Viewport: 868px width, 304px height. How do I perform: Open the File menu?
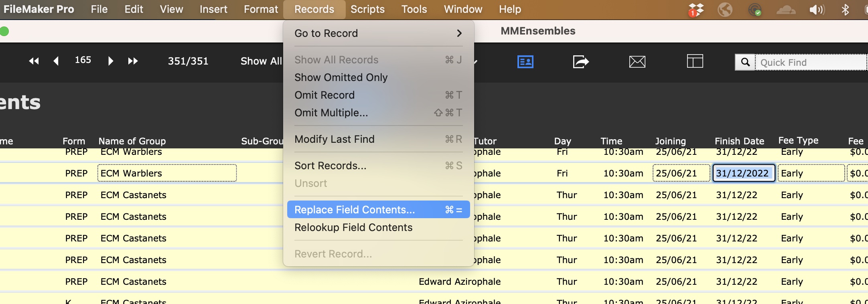click(x=99, y=9)
